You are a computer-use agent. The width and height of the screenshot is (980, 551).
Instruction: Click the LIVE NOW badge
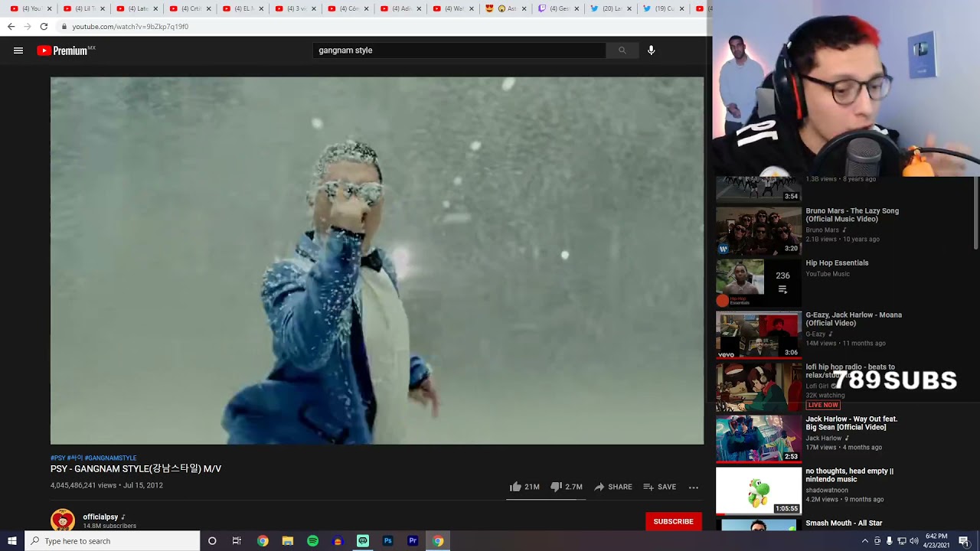coord(823,405)
